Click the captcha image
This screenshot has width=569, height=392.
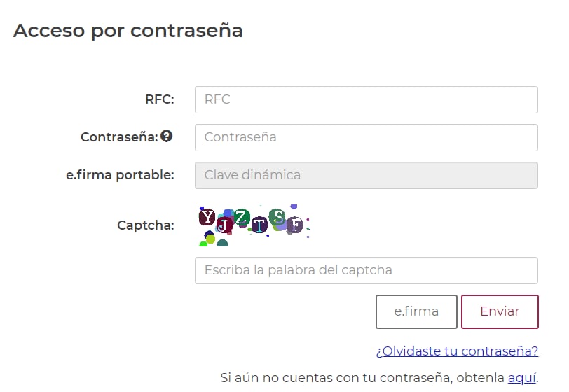(x=254, y=225)
